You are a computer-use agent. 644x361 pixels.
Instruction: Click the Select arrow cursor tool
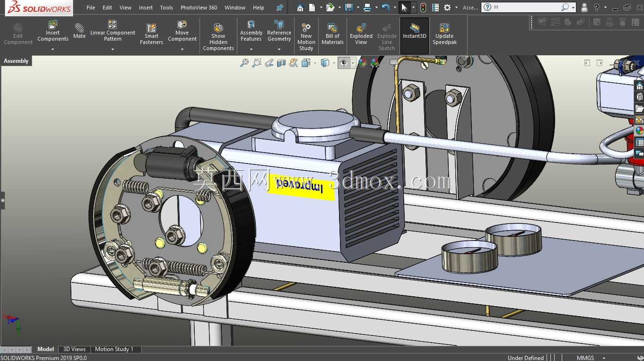(x=404, y=8)
